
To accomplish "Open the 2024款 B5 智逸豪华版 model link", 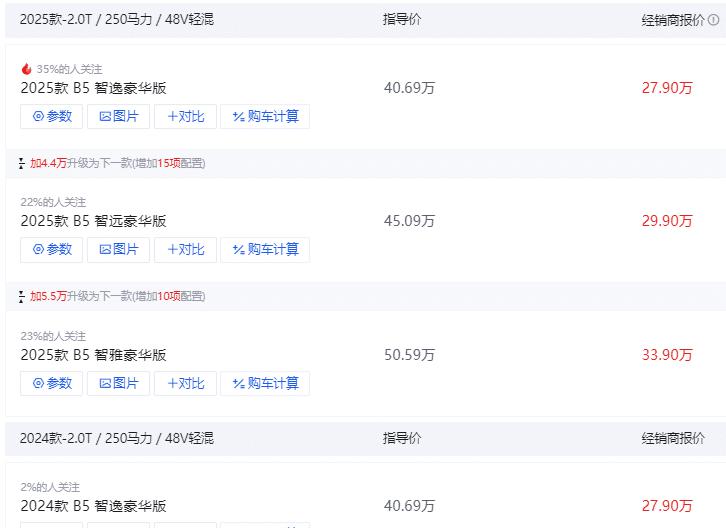I will click(94, 506).
